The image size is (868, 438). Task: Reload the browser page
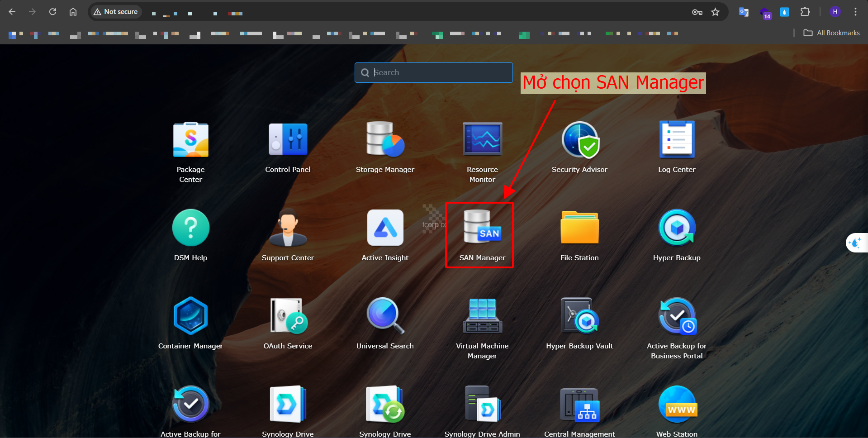[x=52, y=12]
